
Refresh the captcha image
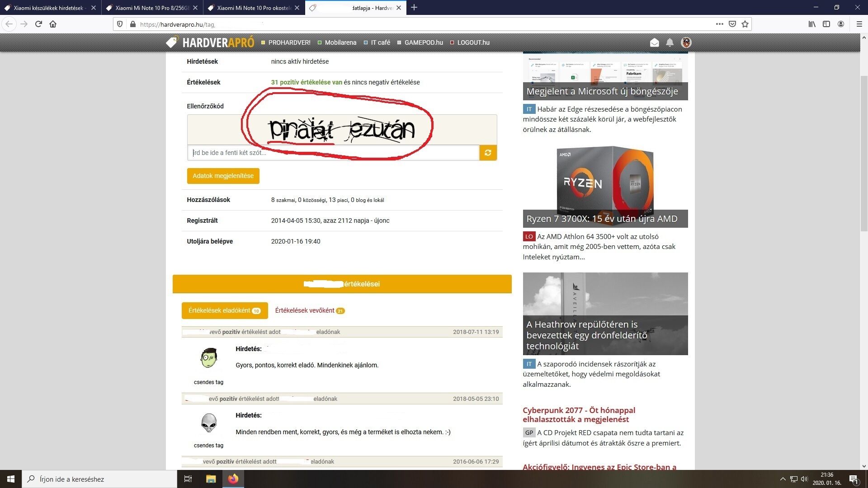tap(488, 153)
